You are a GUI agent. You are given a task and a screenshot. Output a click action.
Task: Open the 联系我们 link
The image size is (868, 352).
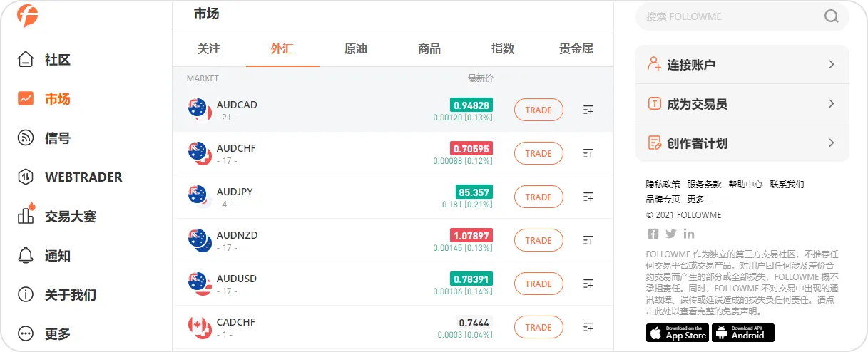tap(787, 184)
